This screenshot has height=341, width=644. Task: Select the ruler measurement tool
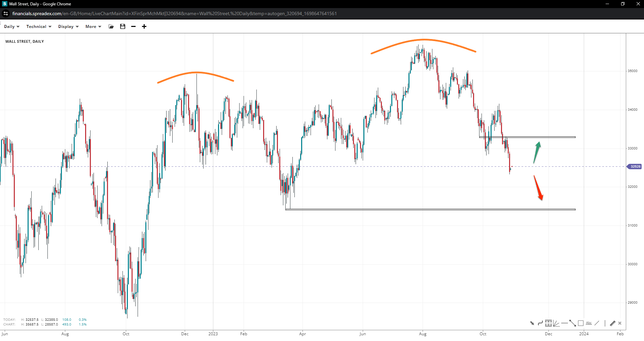(x=612, y=323)
